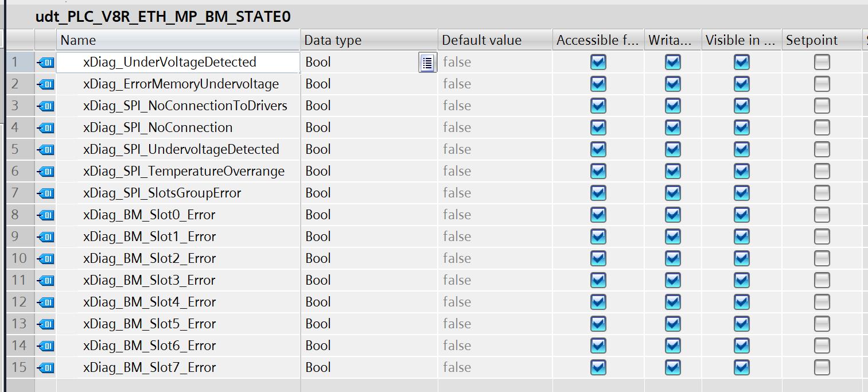Select Data type cell of xDiag_BM_Slot5_Error
868x392 pixels.
point(367,324)
